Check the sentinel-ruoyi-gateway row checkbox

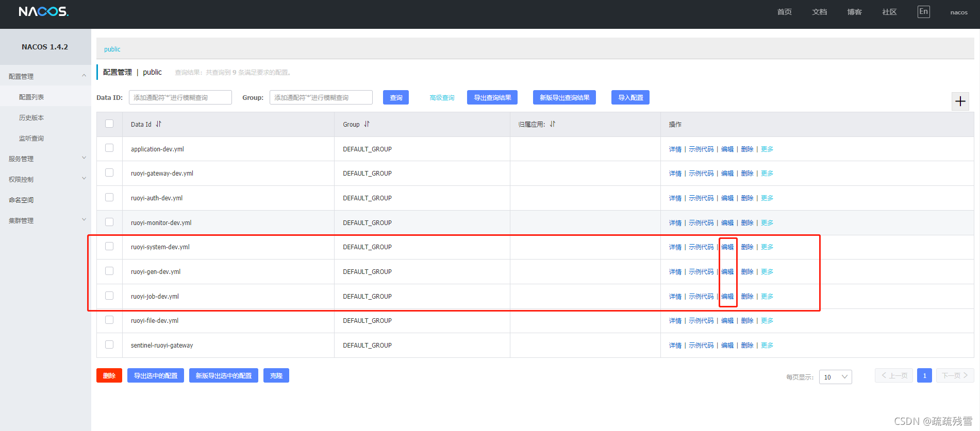click(x=109, y=344)
